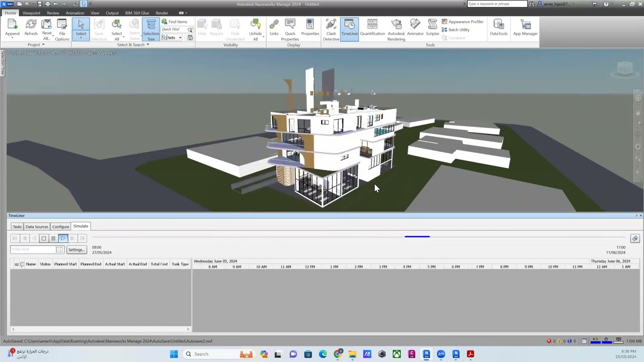This screenshot has height=362, width=644.
Task: Switch to the Home ribbon tab
Action: point(10,13)
